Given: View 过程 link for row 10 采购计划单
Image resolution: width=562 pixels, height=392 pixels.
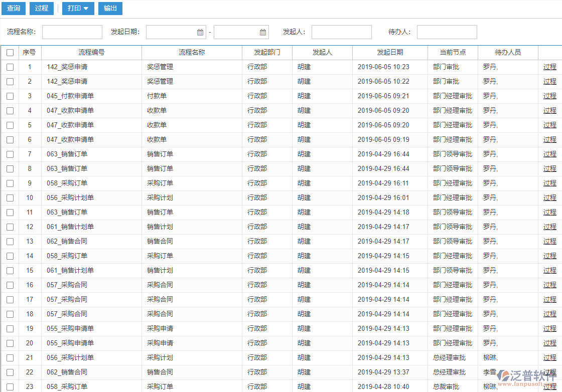Looking at the screenshot, I should pyautogui.click(x=549, y=198).
